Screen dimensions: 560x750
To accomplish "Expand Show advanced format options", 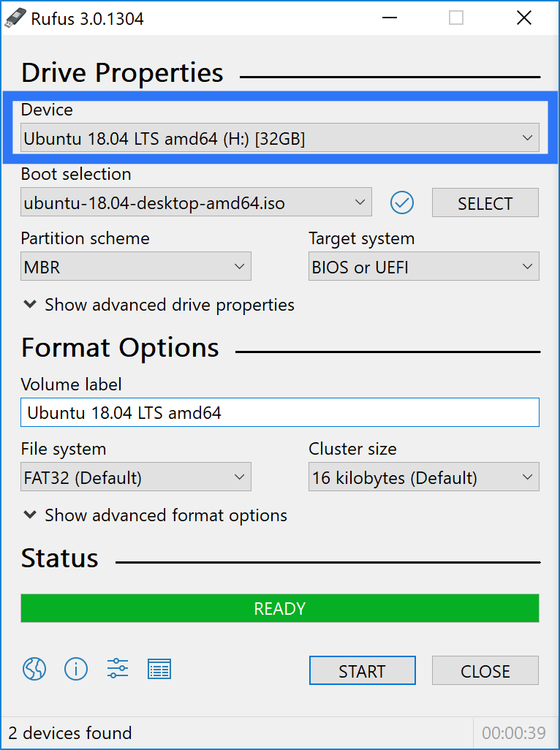I will coord(156,515).
